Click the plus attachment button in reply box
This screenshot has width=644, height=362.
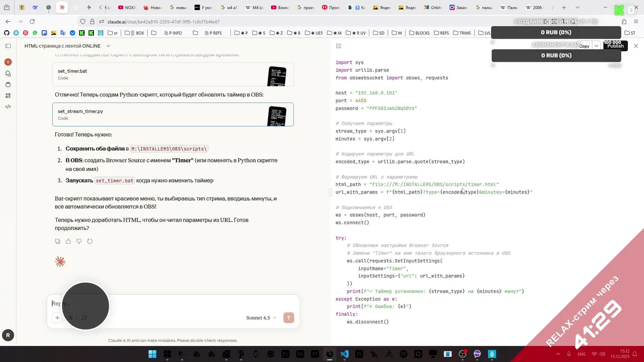tap(57, 318)
